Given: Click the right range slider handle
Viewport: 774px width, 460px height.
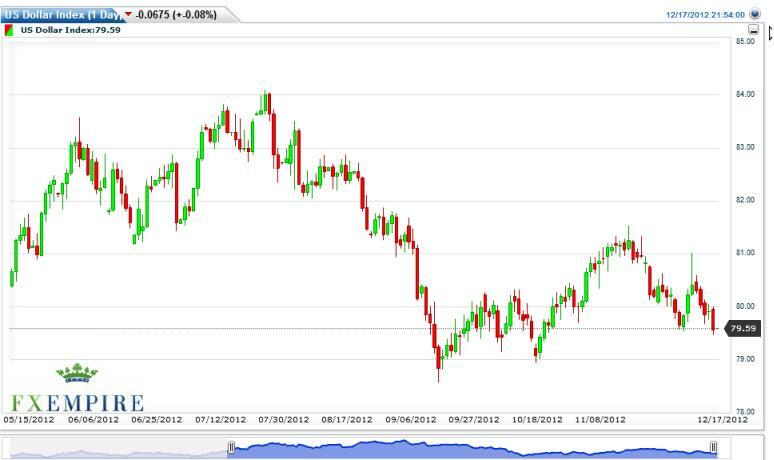Looking at the screenshot, I should (x=714, y=447).
